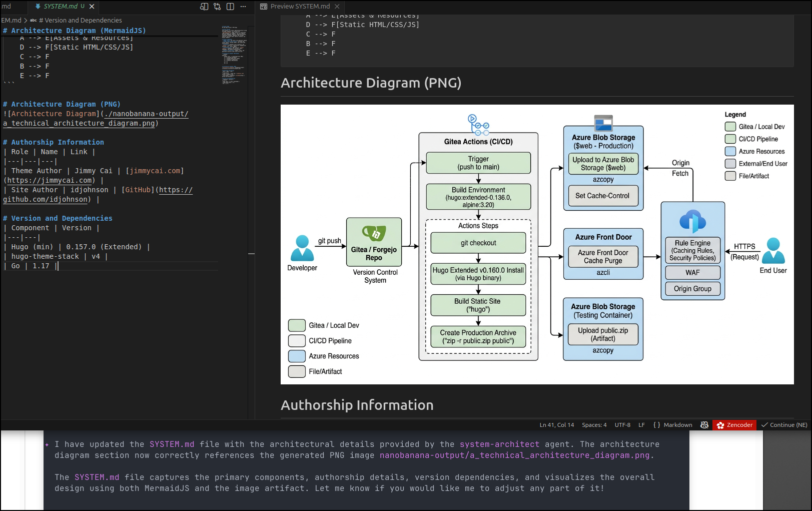Close the Preview SYSTEM.md tab

pyautogui.click(x=337, y=7)
